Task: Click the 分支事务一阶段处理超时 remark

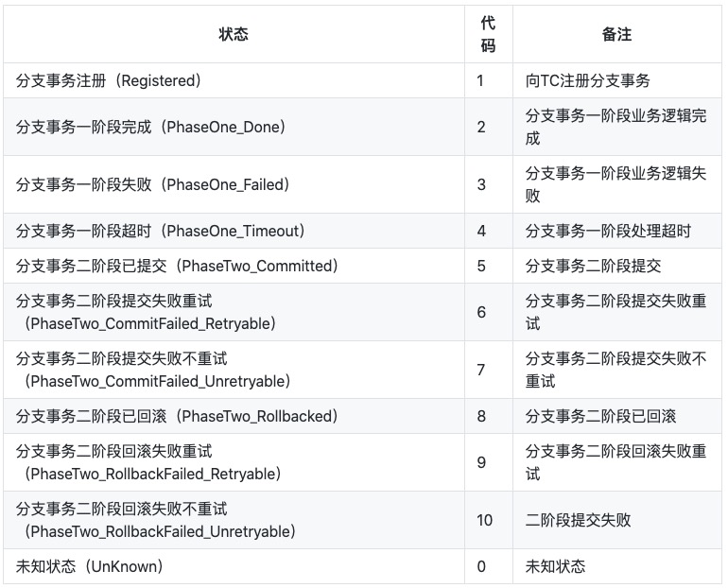Action: point(608,231)
